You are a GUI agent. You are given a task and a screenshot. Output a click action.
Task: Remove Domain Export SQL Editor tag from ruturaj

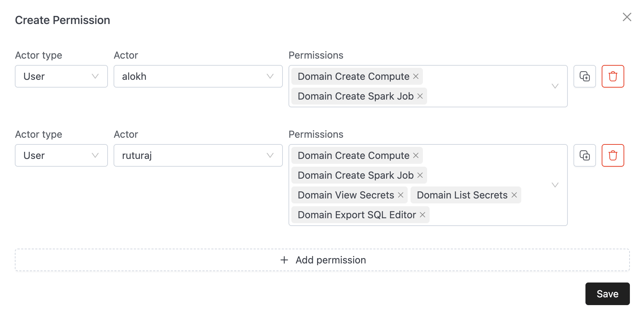click(x=423, y=215)
